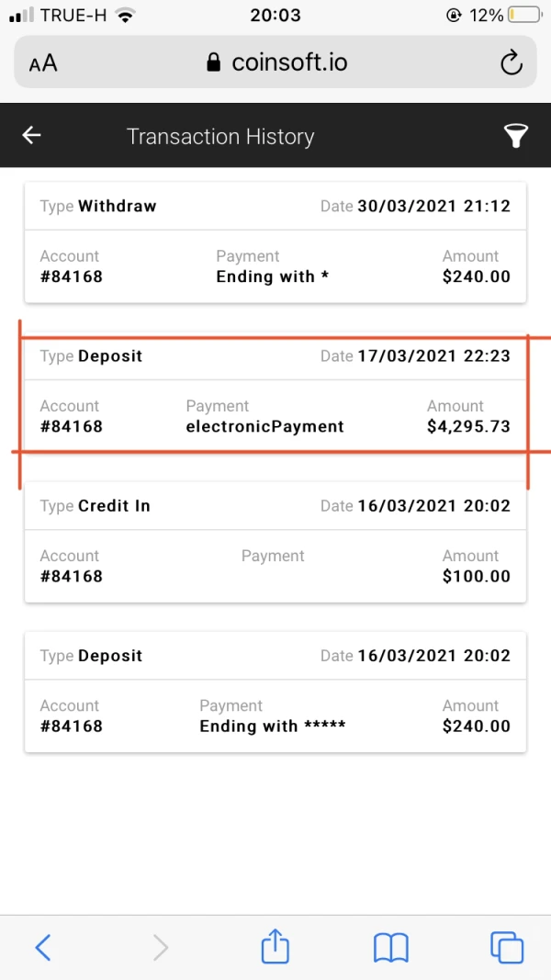Open the Withdraw transaction dated 30/03/2021
The image size is (551, 980).
(275, 242)
